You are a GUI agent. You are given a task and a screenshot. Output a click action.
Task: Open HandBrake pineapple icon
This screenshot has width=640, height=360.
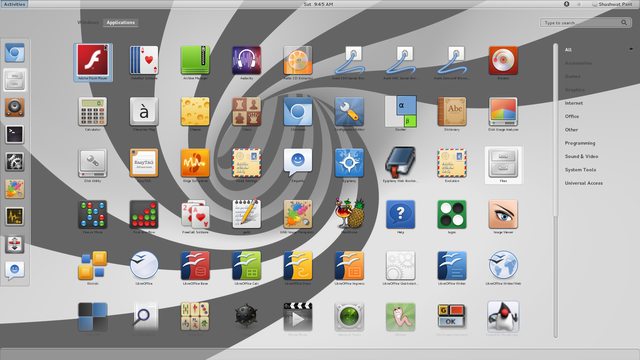click(349, 214)
